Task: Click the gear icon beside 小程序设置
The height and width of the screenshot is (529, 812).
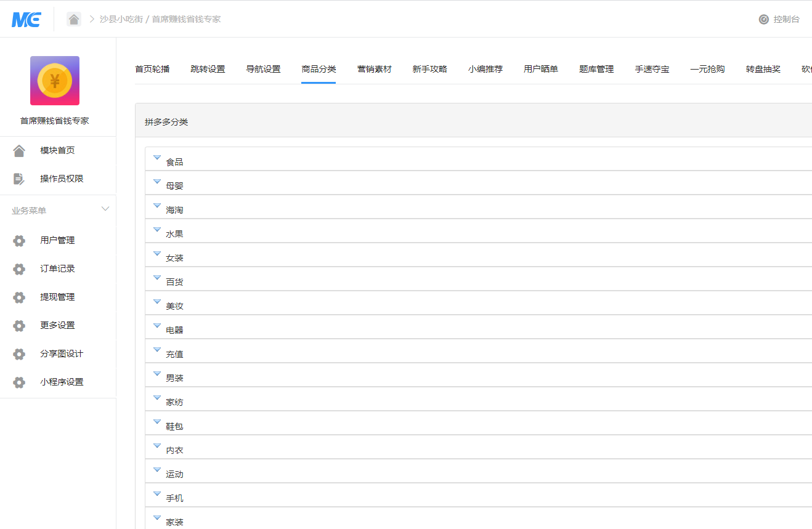Action: pyautogui.click(x=19, y=382)
